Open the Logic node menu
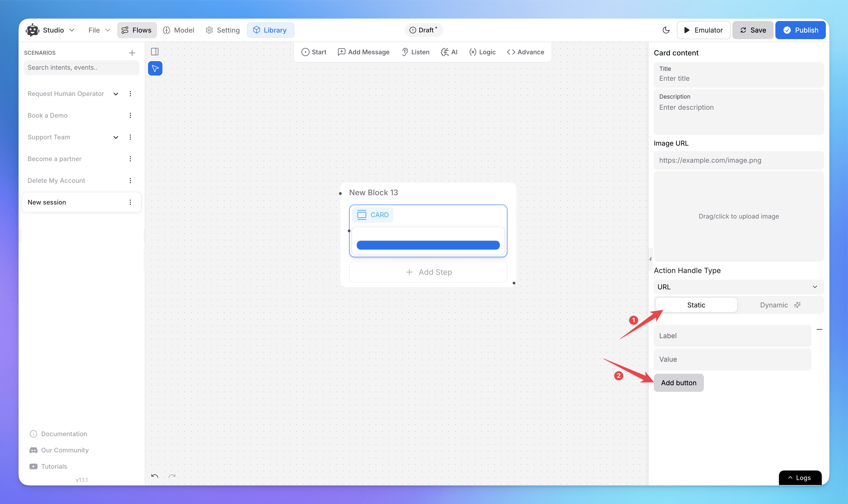 point(482,52)
